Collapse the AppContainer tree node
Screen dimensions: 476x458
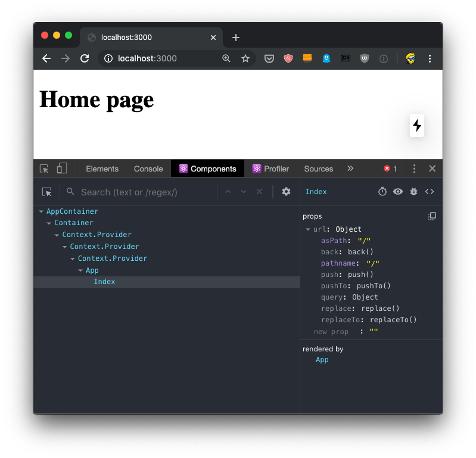tap(41, 211)
